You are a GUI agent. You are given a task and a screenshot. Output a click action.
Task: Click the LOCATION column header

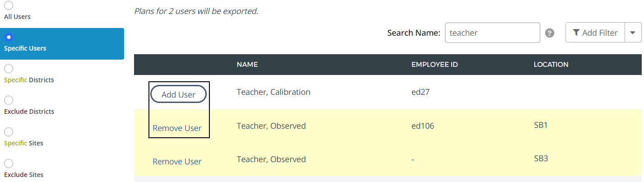tap(551, 65)
